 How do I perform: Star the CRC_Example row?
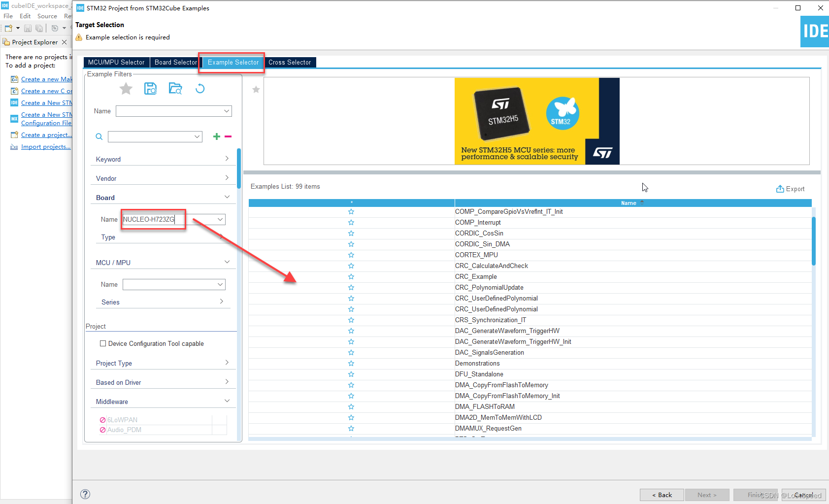pos(351,276)
